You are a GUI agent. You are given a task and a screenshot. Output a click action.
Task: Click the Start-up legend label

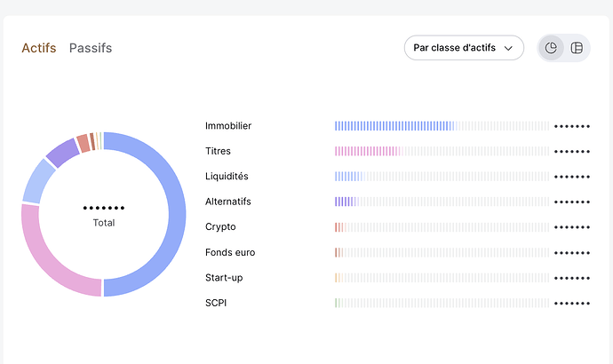[224, 278]
